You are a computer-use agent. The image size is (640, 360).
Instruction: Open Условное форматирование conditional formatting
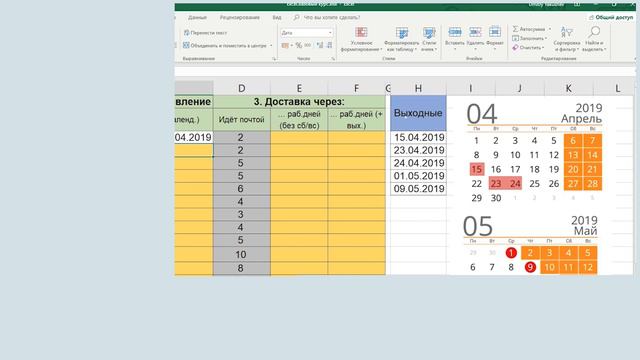(361, 39)
